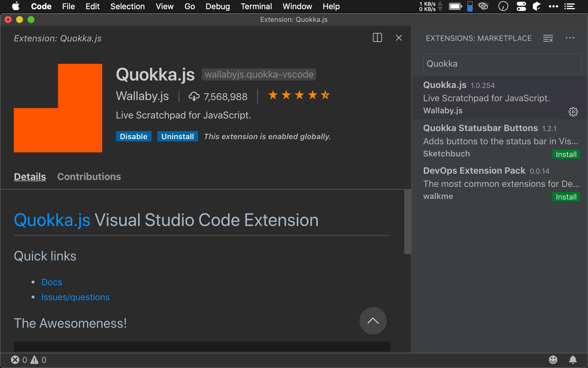
Task: Open the View menu
Action: [x=165, y=6]
